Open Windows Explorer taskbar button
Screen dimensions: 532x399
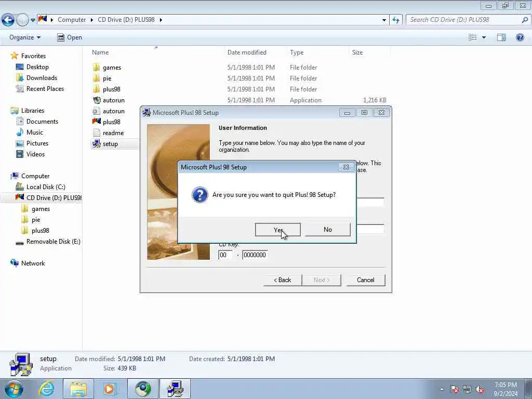pyautogui.click(x=78, y=389)
